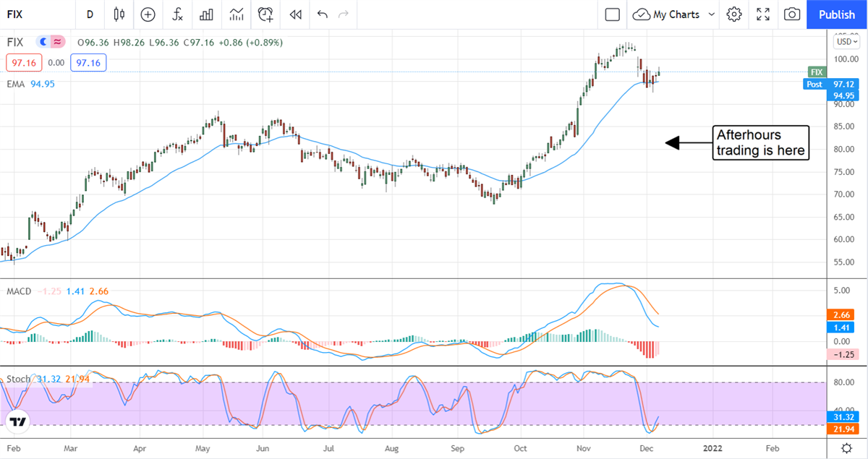
Task: Start bar replay with the rewind icon
Action: pyautogui.click(x=295, y=14)
